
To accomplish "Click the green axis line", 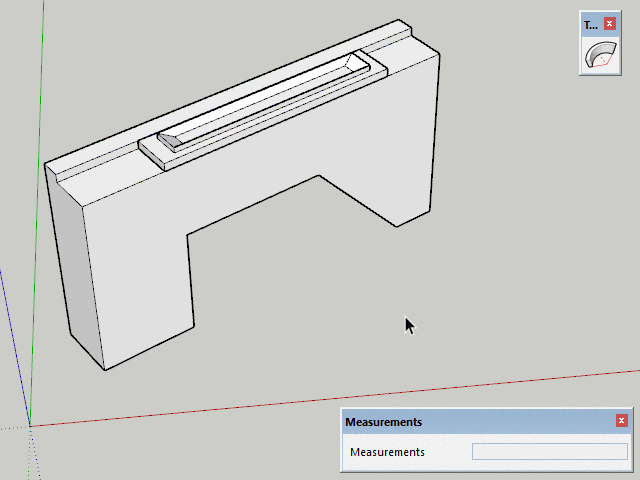I will (39, 150).
